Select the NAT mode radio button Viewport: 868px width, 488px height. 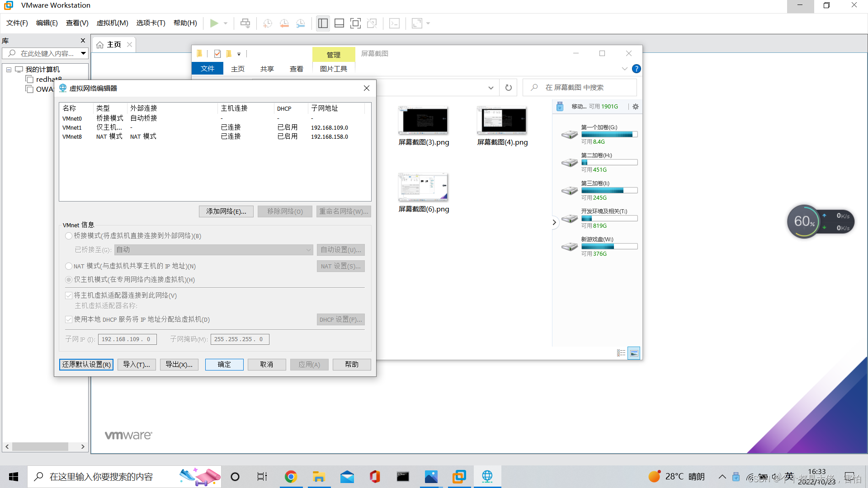tap(69, 266)
